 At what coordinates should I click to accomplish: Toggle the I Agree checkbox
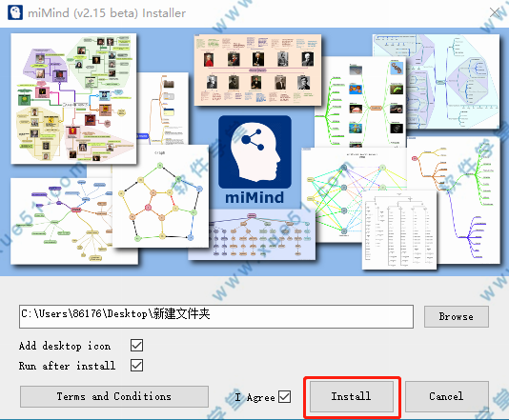point(285,396)
